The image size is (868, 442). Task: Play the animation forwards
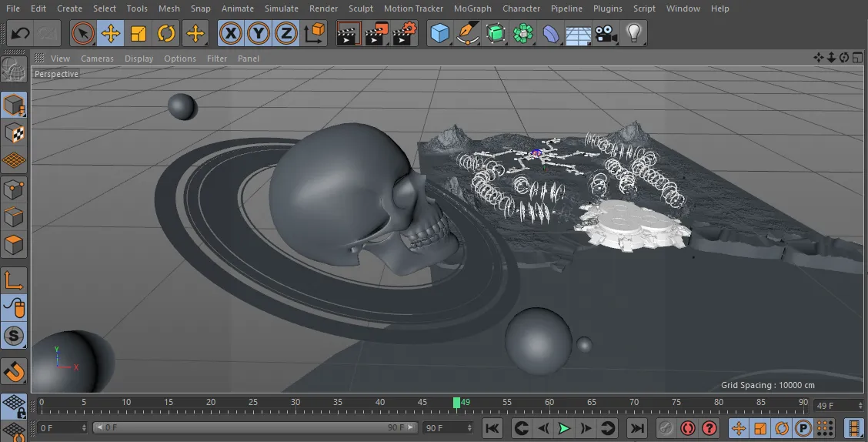(x=564, y=428)
